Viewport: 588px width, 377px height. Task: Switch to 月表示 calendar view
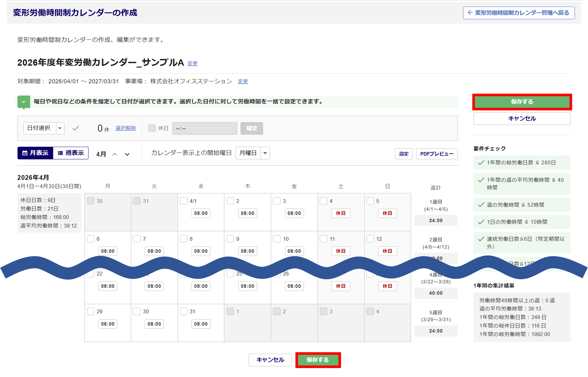pyautogui.click(x=35, y=153)
